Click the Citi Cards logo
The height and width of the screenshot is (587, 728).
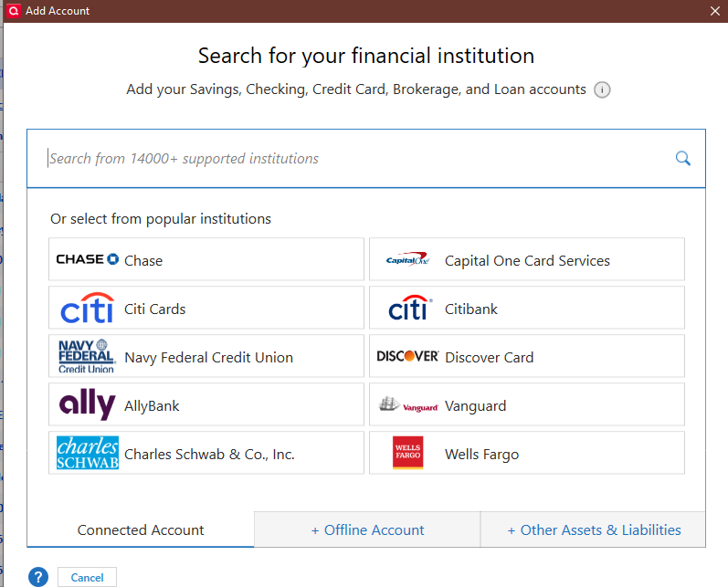click(88, 308)
